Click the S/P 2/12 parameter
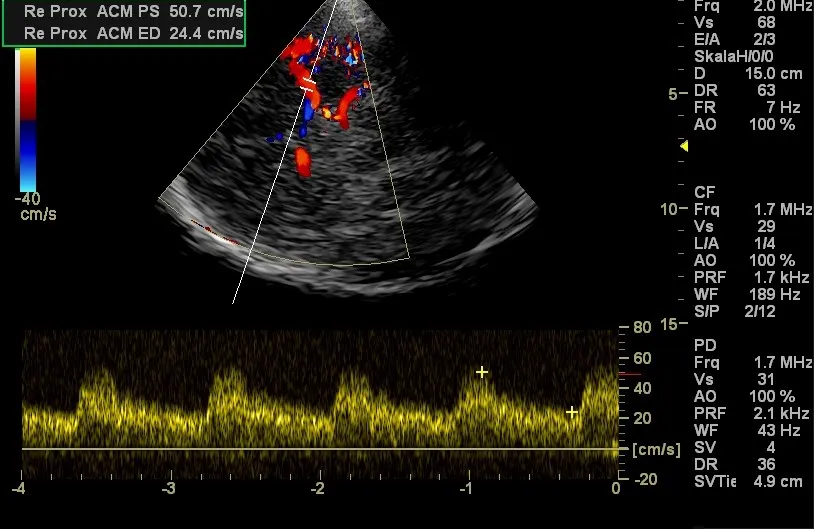Screen dimensions: 814x529 (x=735, y=311)
